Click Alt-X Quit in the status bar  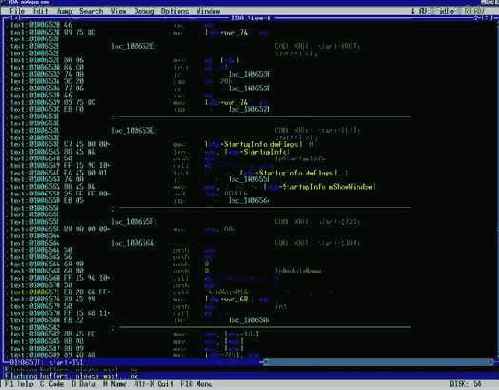pyautogui.click(x=154, y=384)
